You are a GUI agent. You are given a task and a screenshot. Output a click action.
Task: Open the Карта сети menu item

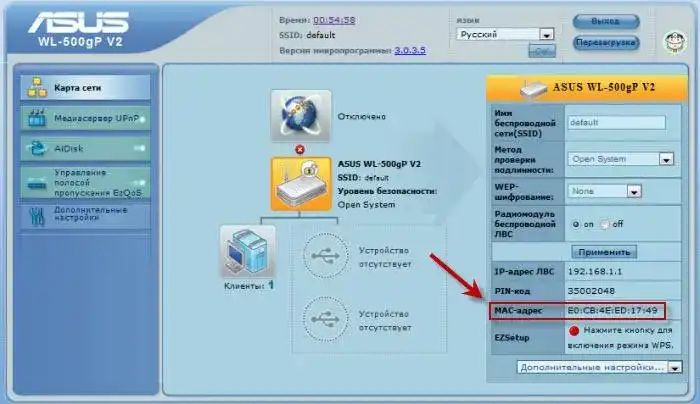coord(85,87)
